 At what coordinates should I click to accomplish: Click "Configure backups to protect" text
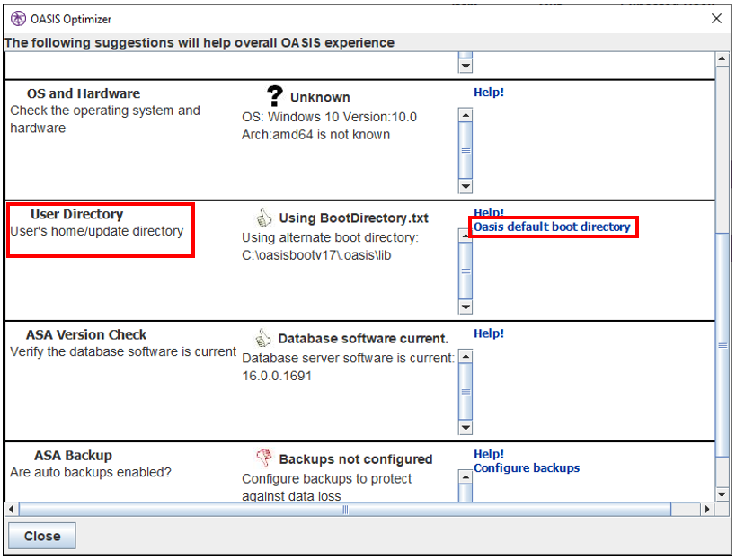327,479
